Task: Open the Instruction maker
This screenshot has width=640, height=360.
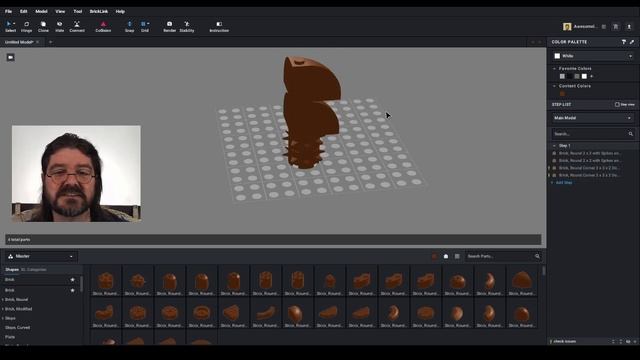Action: pyautogui.click(x=219, y=27)
